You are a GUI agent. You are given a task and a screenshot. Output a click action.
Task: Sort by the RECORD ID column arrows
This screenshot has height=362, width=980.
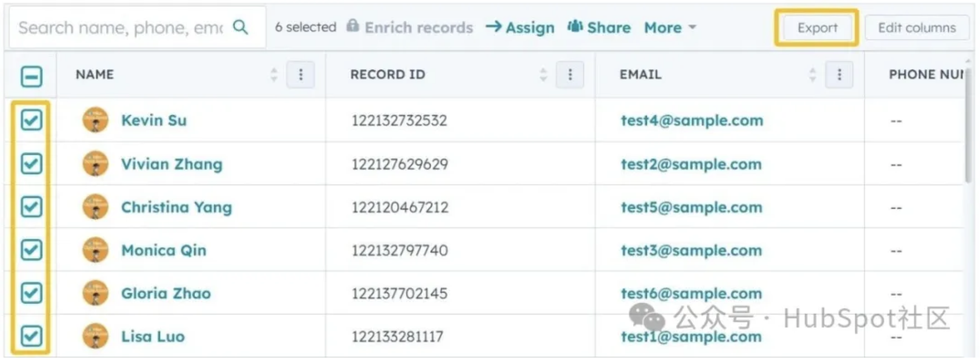[x=543, y=75]
